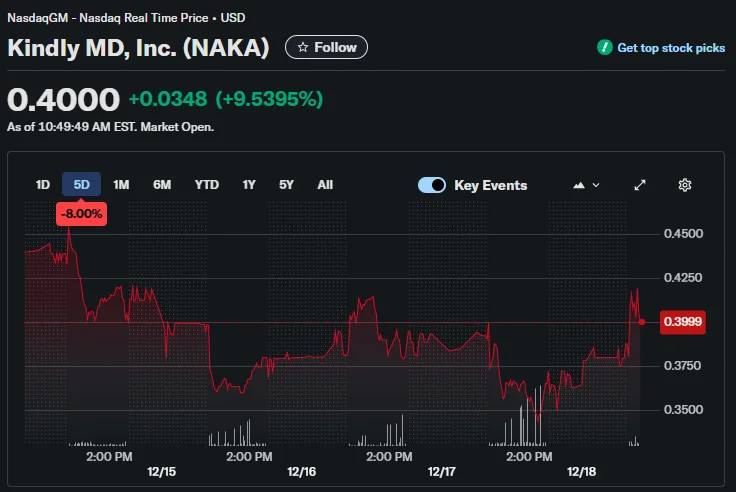
Task: Click the NasdaqGM Real Time Price text
Action: coord(126,18)
